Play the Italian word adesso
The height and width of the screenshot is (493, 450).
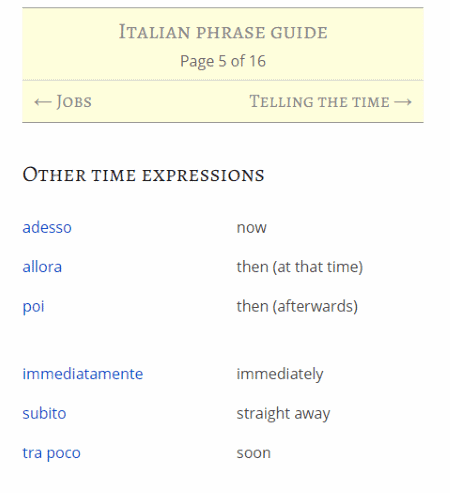[47, 227]
